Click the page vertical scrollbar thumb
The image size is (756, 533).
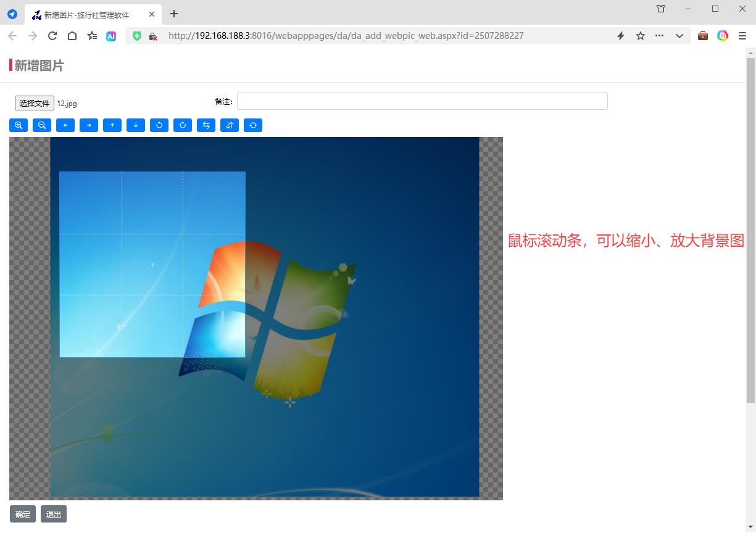[x=750, y=231]
